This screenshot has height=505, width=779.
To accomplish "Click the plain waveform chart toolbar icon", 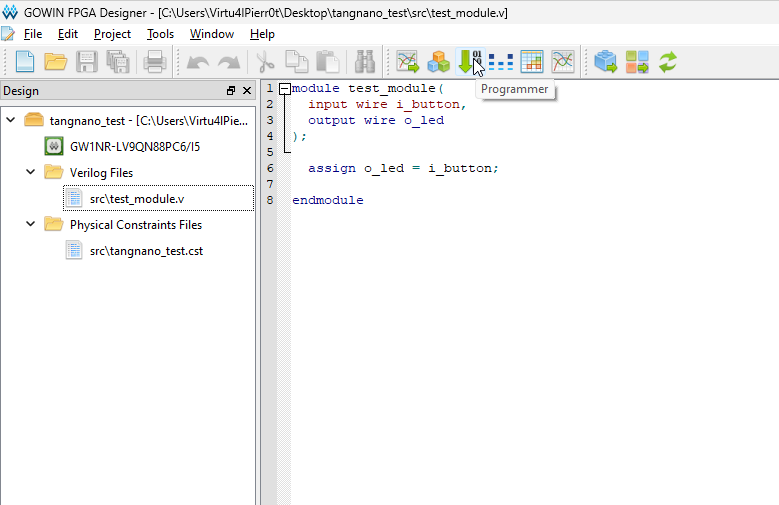I will pyautogui.click(x=563, y=62).
